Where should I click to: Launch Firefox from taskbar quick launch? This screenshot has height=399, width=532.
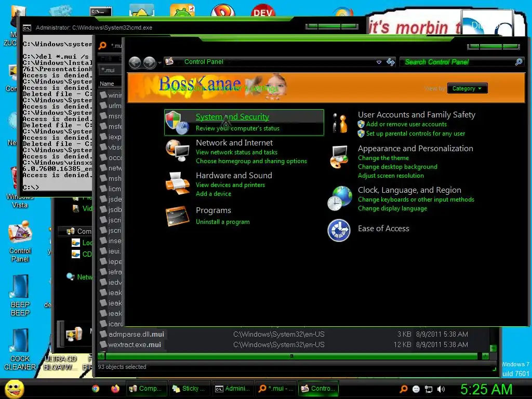(115, 389)
